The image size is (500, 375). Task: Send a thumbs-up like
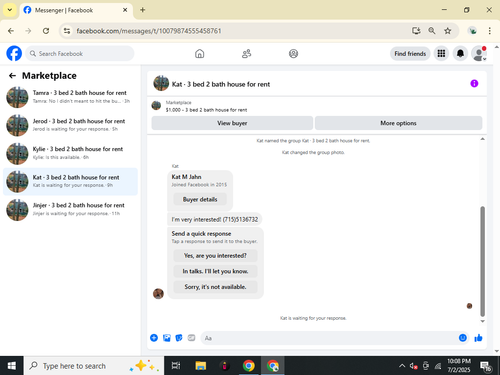(x=478, y=338)
